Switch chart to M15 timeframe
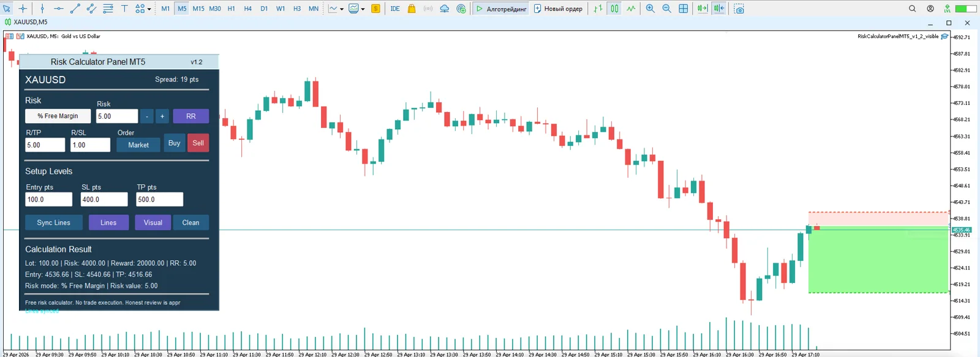980x357 pixels. point(198,9)
